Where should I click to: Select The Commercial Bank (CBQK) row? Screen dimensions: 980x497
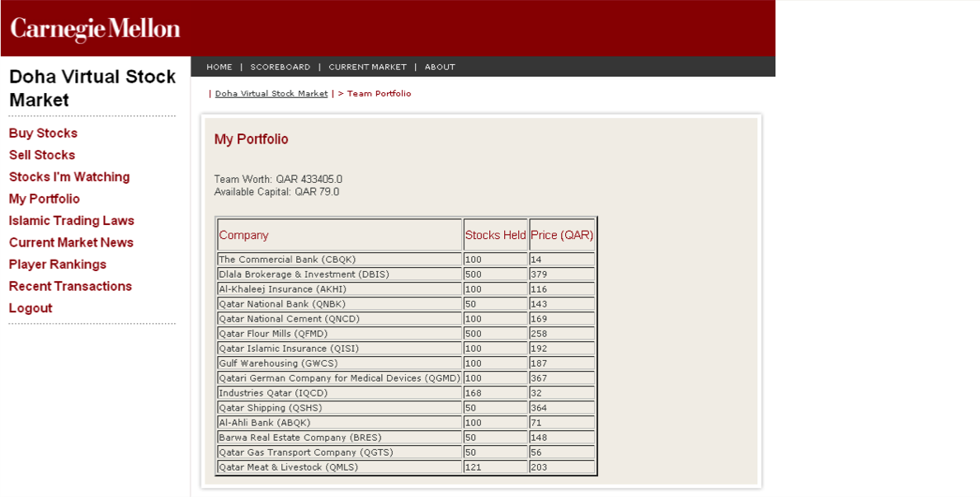(406, 259)
